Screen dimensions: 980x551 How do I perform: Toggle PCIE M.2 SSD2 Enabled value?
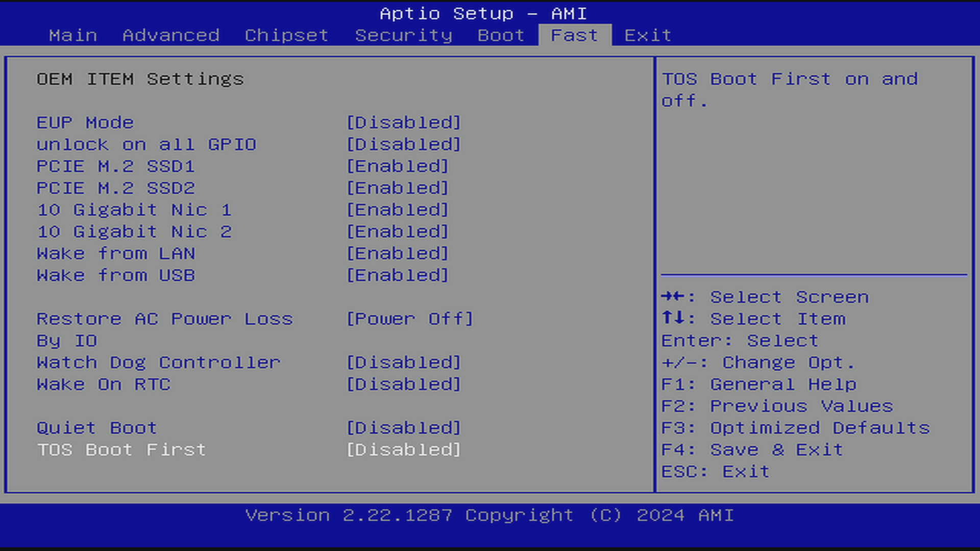(398, 188)
